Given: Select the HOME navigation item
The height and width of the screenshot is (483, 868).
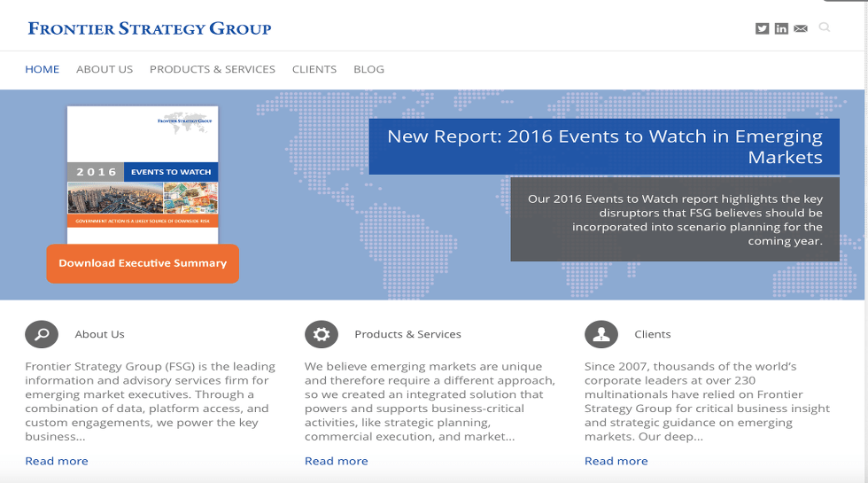Looking at the screenshot, I should [43, 69].
